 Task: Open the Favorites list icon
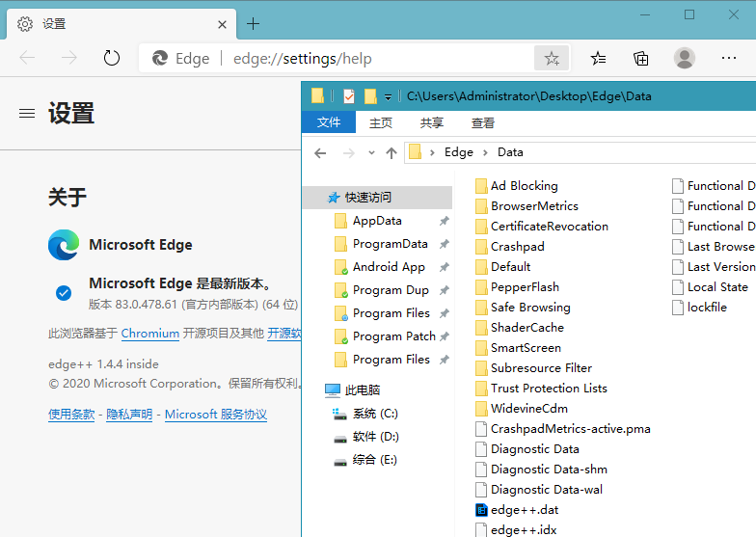598,58
